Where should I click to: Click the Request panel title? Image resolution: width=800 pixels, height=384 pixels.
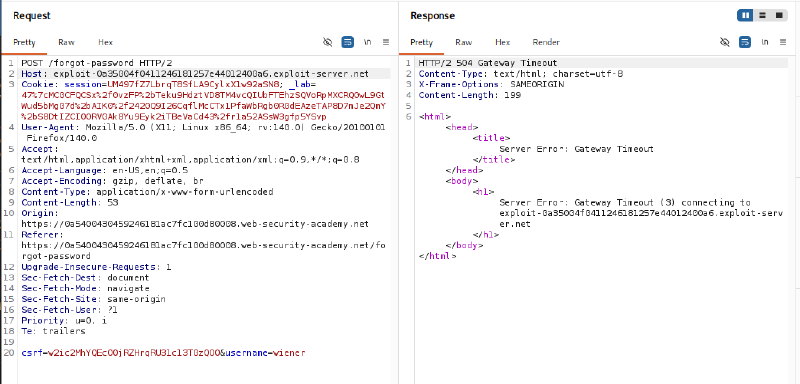tap(32, 16)
